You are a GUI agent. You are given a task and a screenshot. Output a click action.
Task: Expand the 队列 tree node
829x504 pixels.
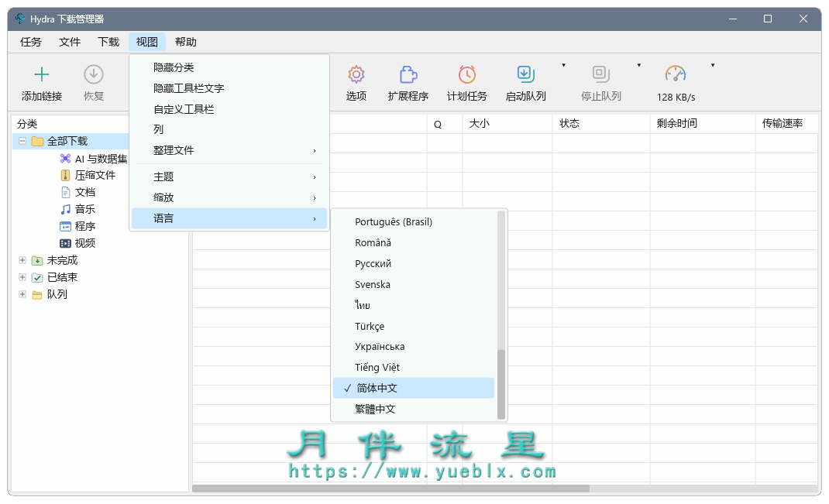22,293
